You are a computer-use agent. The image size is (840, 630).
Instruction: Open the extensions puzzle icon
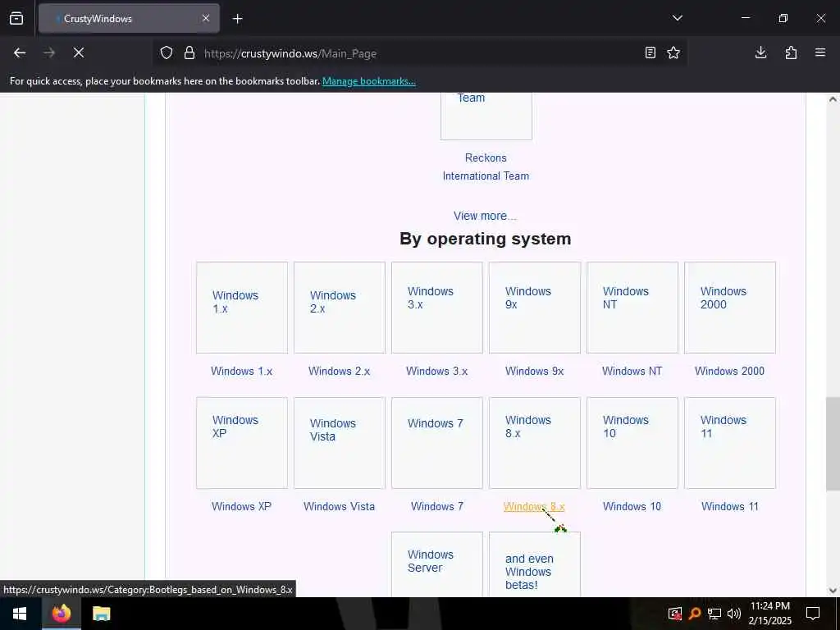pyautogui.click(x=791, y=52)
